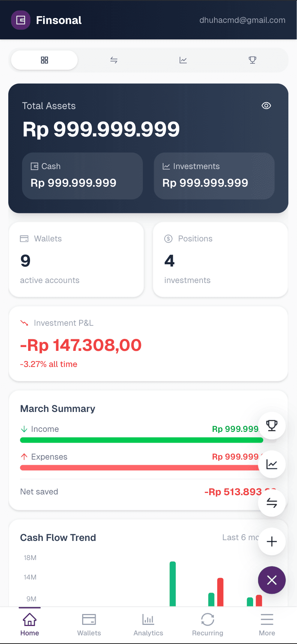
Task: Go to Wallets in bottom navigation
Action: coord(89,625)
